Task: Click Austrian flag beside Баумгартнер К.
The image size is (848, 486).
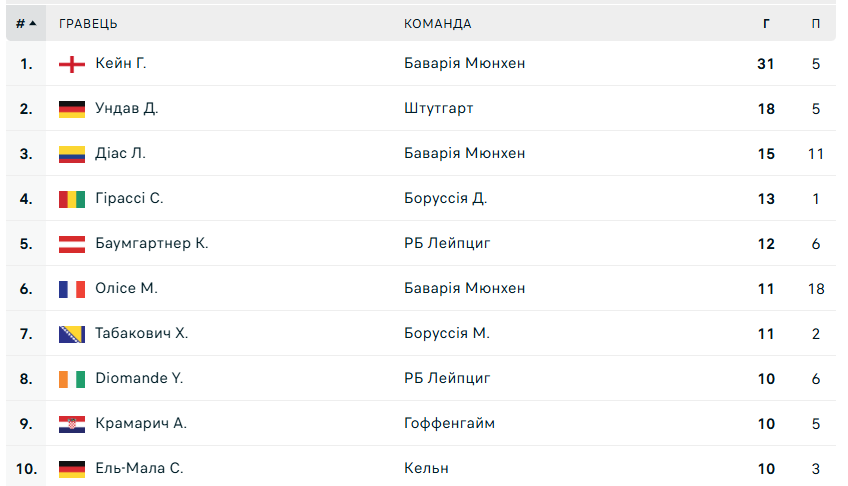Action: pos(71,244)
